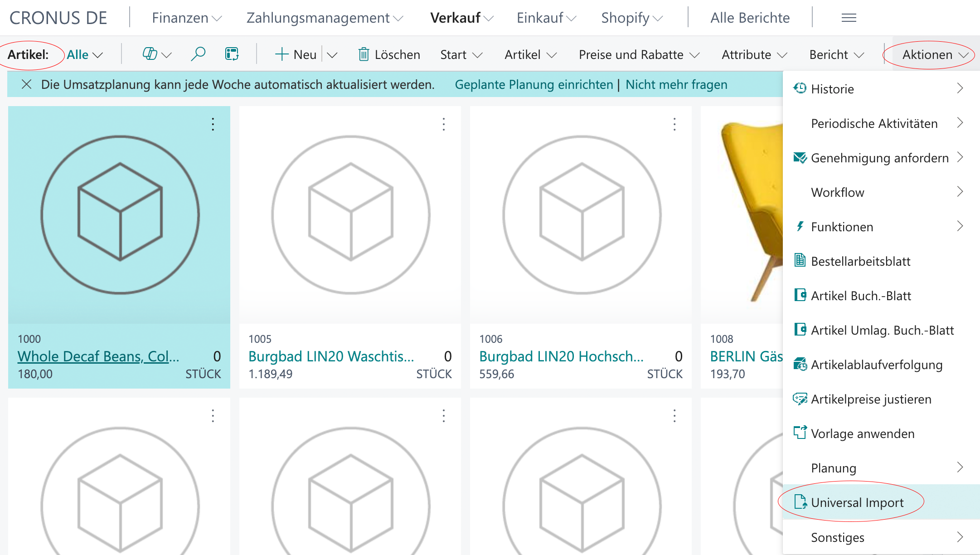980x555 pixels.
Task: Click the Artikelablaufverfolgung icon
Action: [x=800, y=364]
